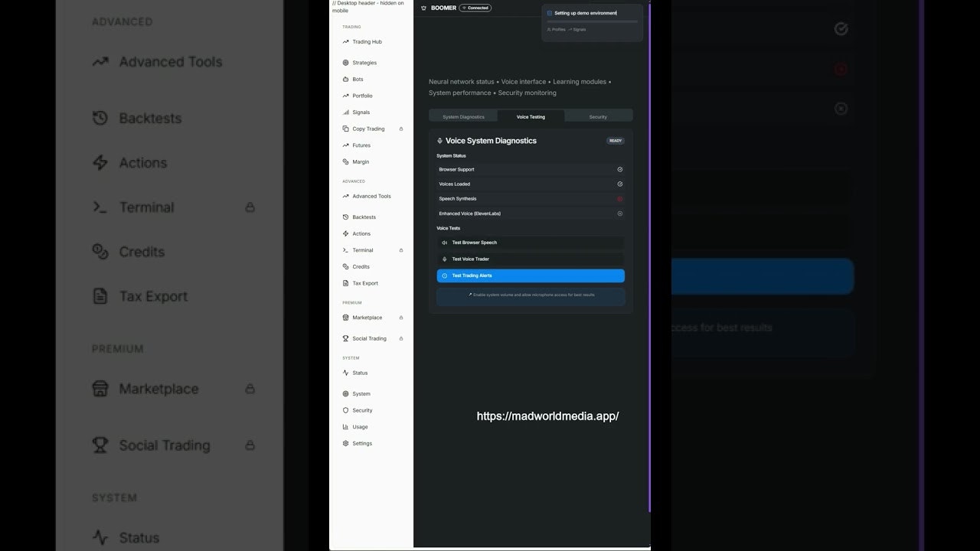Click the demo environment setup progress bar
The width and height of the screenshot is (980, 551).
coord(592,21)
